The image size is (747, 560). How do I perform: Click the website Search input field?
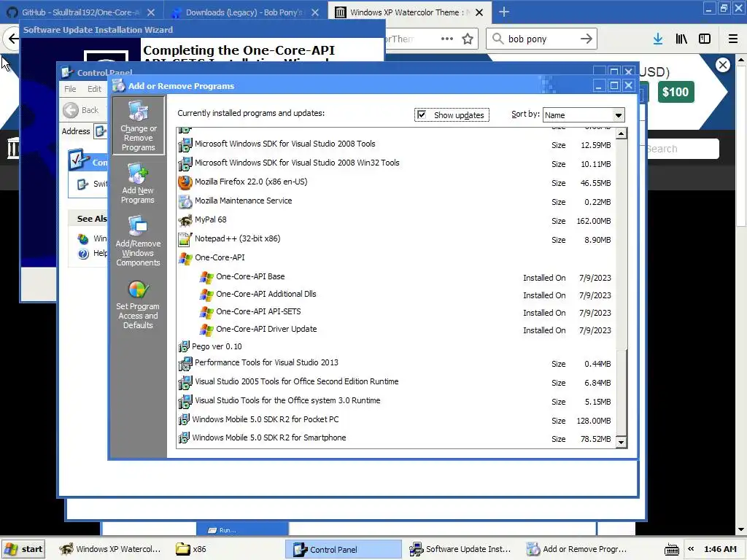pyautogui.click(x=681, y=149)
